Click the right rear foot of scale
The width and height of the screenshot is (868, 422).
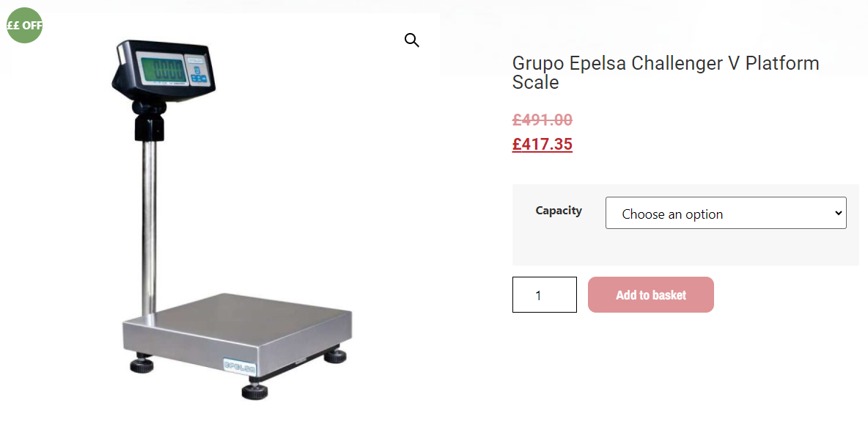point(336,355)
